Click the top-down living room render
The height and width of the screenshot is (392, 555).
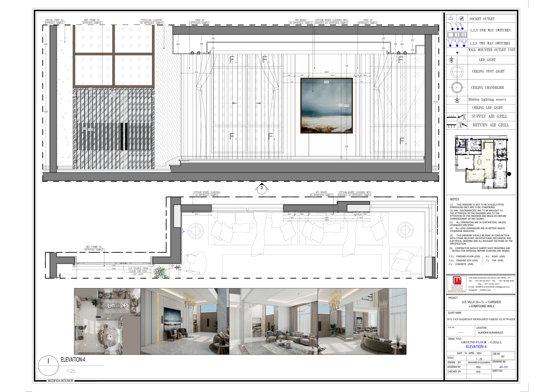pos(107,321)
